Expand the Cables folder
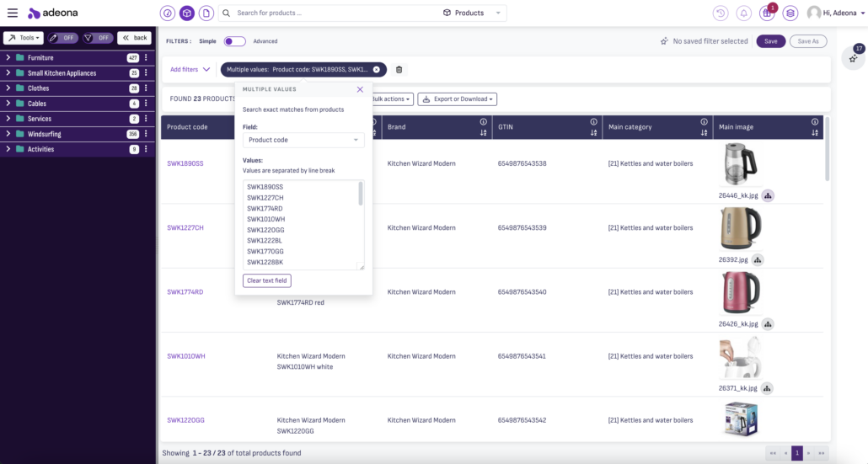This screenshot has width=868, height=464. tap(8, 104)
